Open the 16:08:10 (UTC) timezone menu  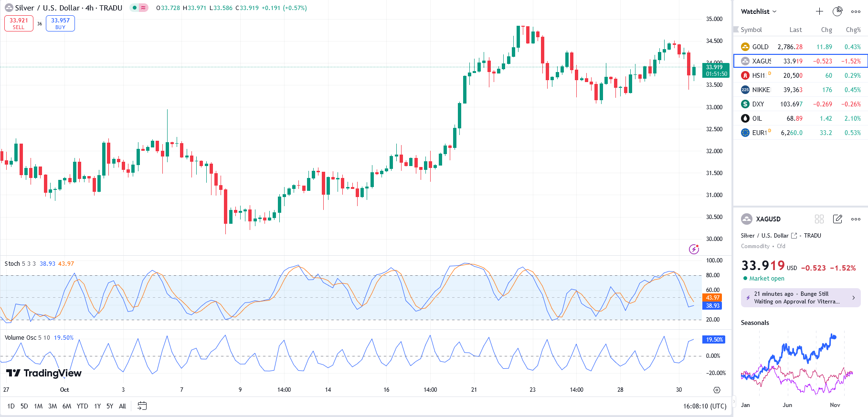coord(704,406)
